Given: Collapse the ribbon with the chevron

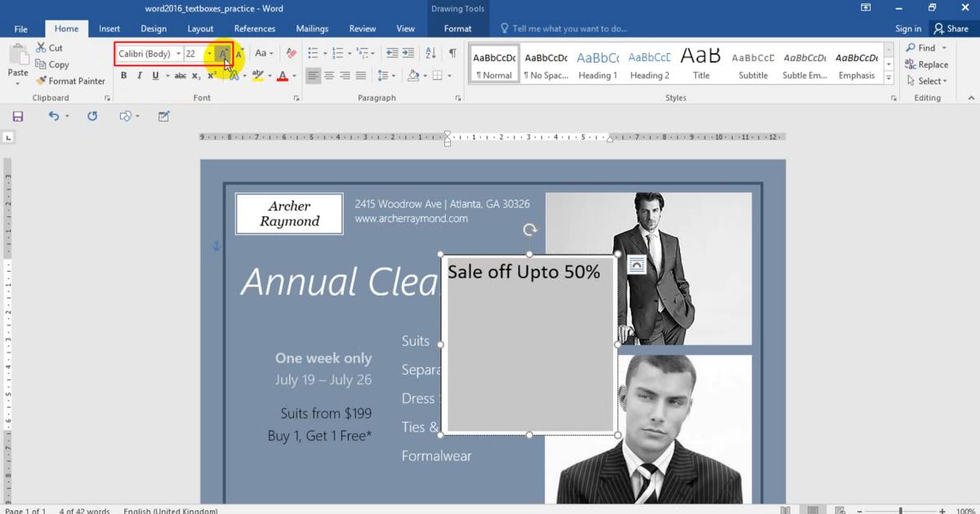Looking at the screenshot, I should pyautogui.click(x=971, y=98).
